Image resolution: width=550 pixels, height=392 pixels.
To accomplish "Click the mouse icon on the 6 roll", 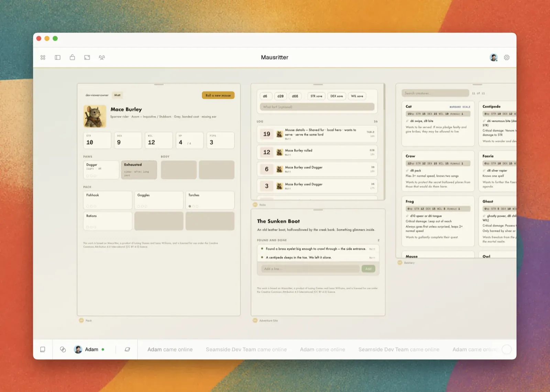I will click(279, 169).
